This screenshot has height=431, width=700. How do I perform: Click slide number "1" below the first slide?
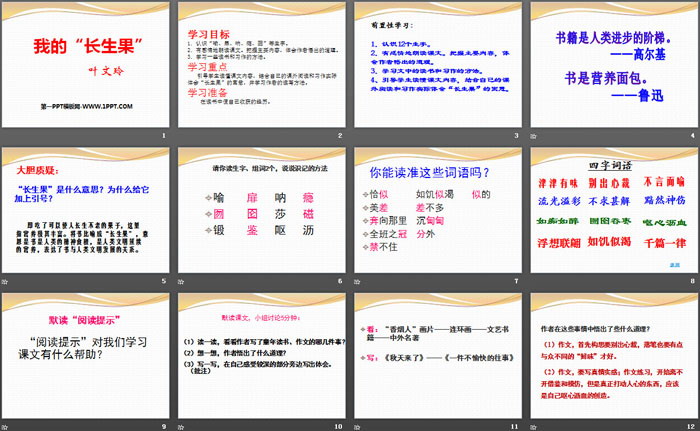[x=164, y=135]
